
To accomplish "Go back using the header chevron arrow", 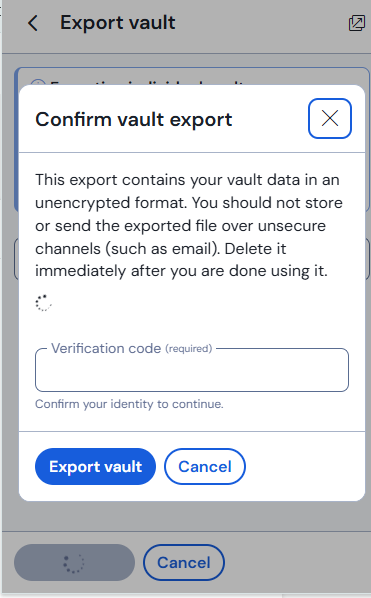I will (x=33, y=23).
